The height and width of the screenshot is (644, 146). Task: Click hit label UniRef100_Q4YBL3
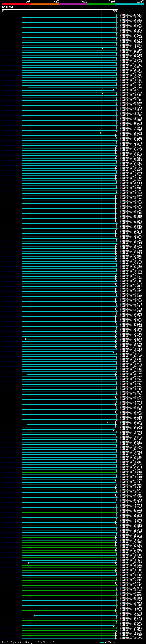point(131,482)
